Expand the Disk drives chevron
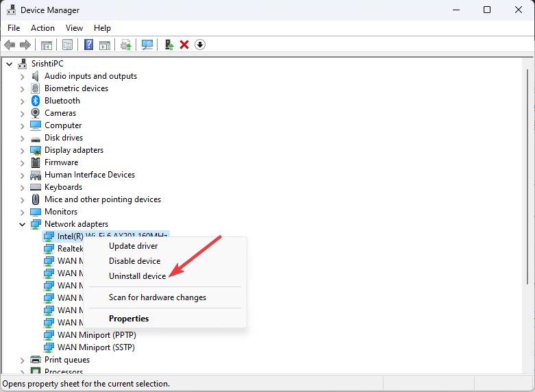The width and height of the screenshot is (535, 392). click(22, 138)
